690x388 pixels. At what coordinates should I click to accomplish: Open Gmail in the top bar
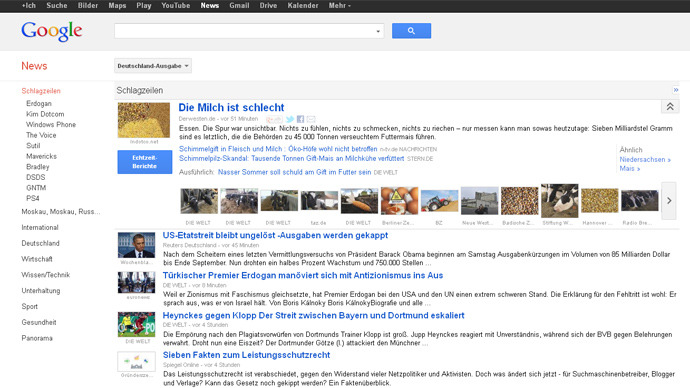(239, 6)
